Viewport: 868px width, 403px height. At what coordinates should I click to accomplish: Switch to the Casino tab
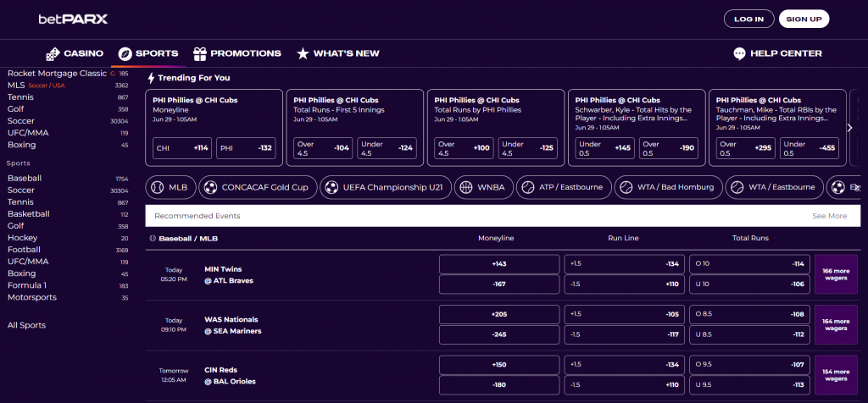pyautogui.click(x=75, y=53)
